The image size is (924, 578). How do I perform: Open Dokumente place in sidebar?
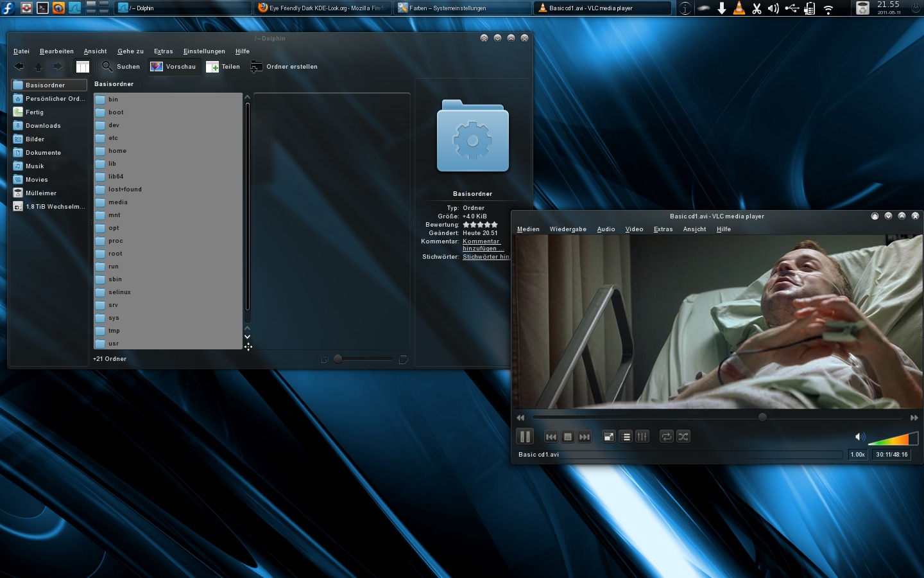[x=49, y=153]
